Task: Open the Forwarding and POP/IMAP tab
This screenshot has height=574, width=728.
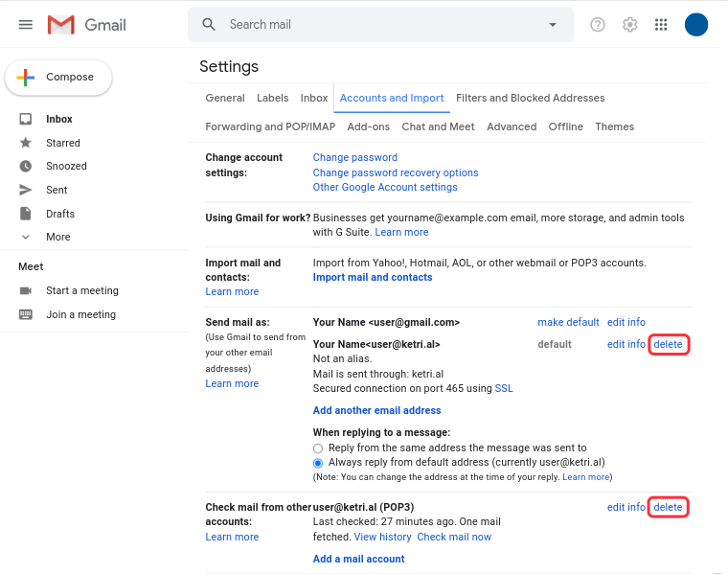Action: pos(270,126)
